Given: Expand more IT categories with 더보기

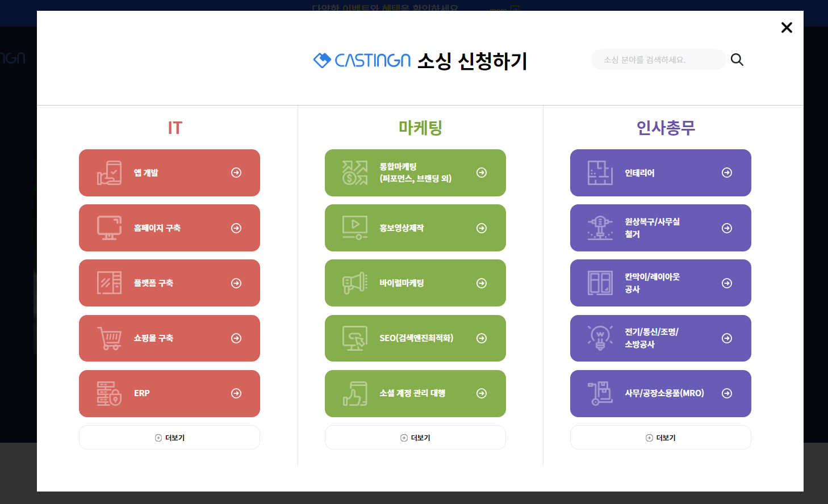Looking at the screenshot, I should tap(169, 438).
